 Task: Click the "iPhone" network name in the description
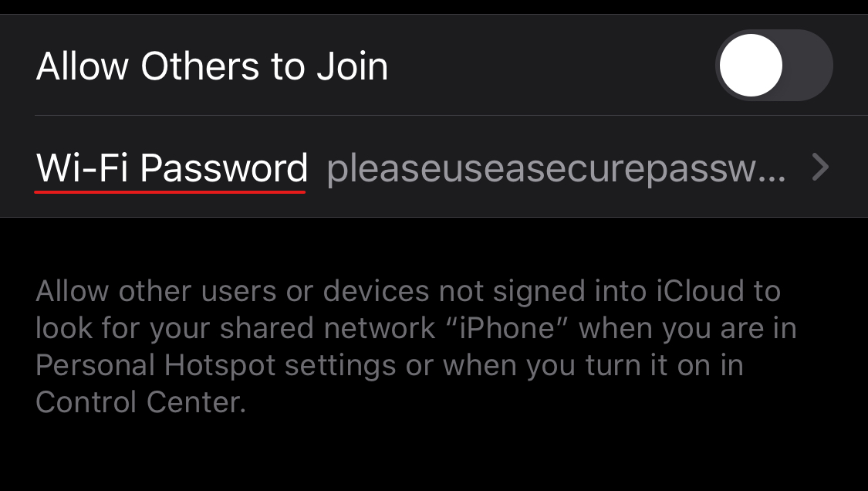coord(507,328)
